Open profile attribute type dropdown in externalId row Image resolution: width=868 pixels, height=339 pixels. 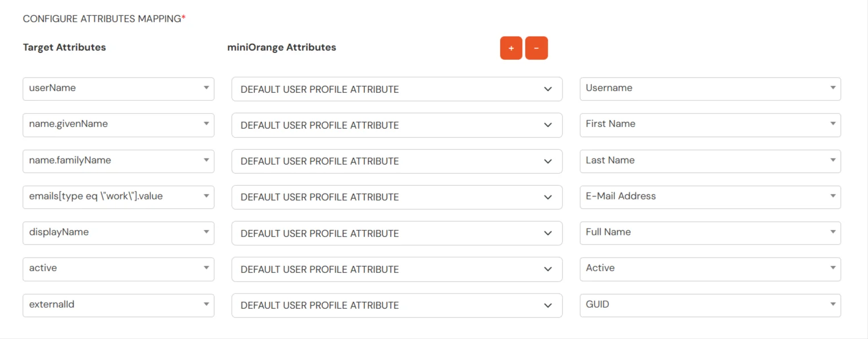pos(397,305)
